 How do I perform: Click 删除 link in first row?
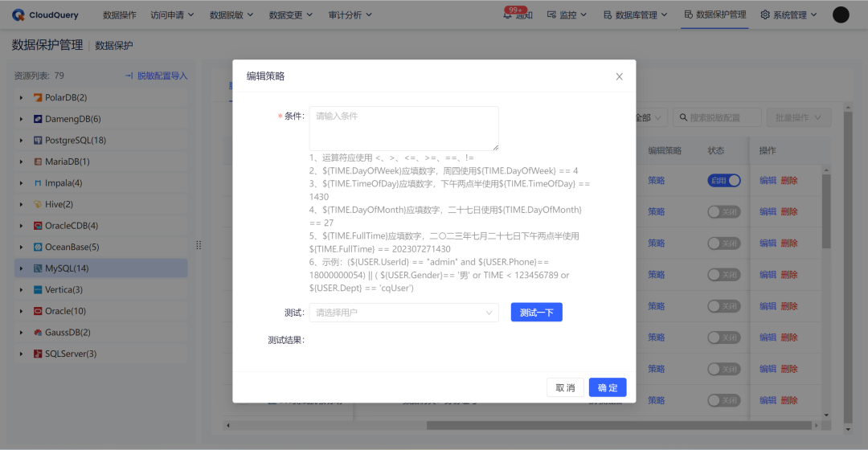[789, 181]
